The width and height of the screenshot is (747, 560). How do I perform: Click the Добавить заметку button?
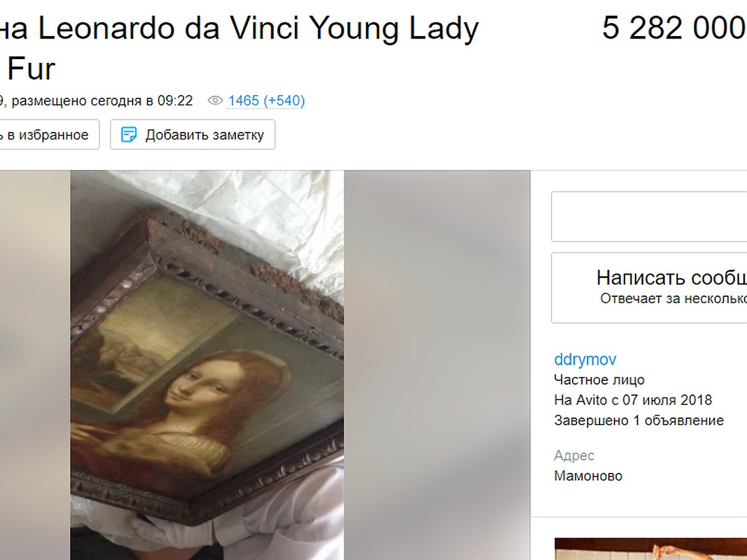pyautogui.click(x=192, y=134)
